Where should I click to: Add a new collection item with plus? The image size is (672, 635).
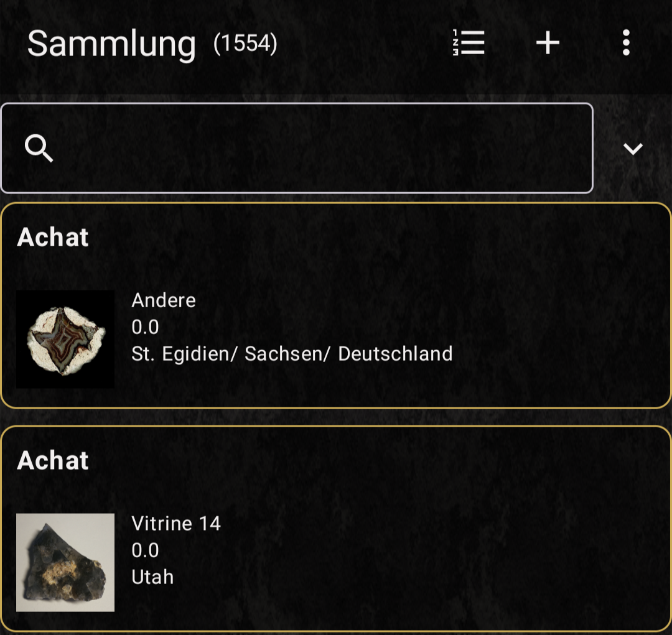548,43
